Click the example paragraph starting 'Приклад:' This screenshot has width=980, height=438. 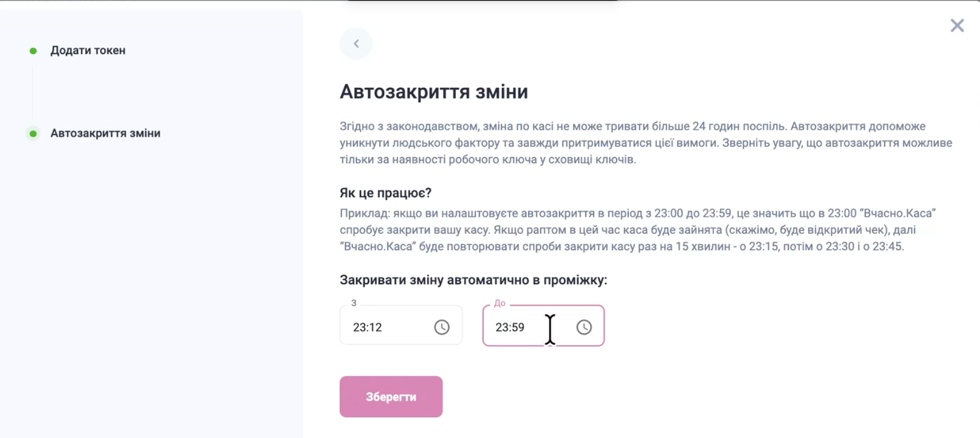coord(637,230)
